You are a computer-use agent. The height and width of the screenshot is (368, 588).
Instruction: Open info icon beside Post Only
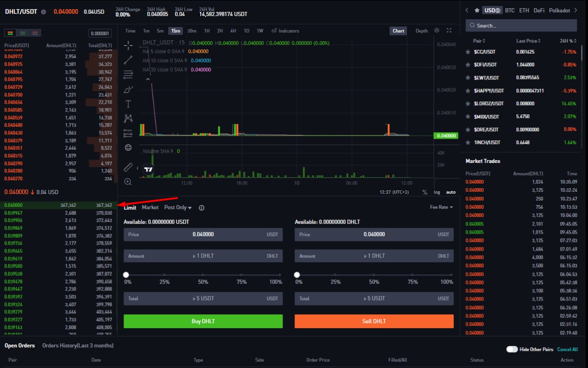[201, 208]
